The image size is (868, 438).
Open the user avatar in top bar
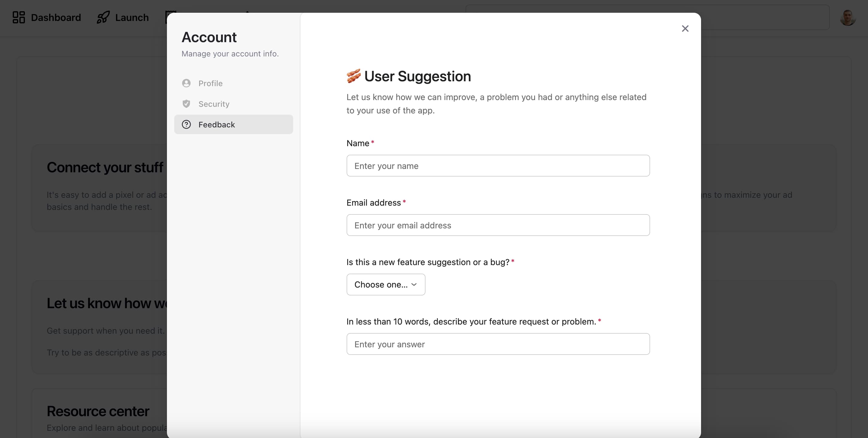pyautogui.click(x=848, y=18)
